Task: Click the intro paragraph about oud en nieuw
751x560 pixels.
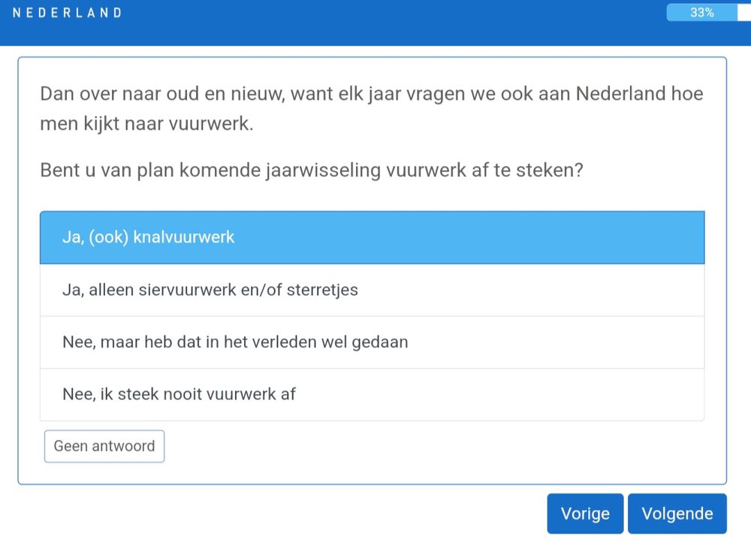Action: click(372, 109)
